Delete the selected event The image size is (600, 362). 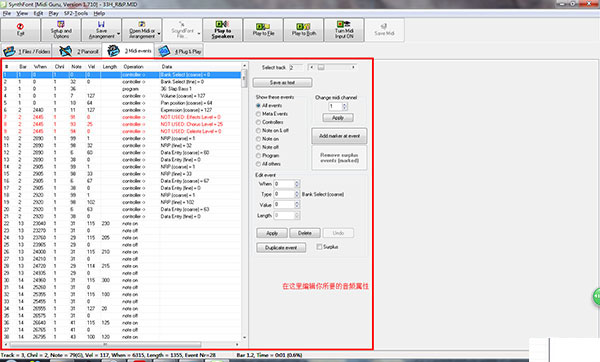[x=305, y=233]
